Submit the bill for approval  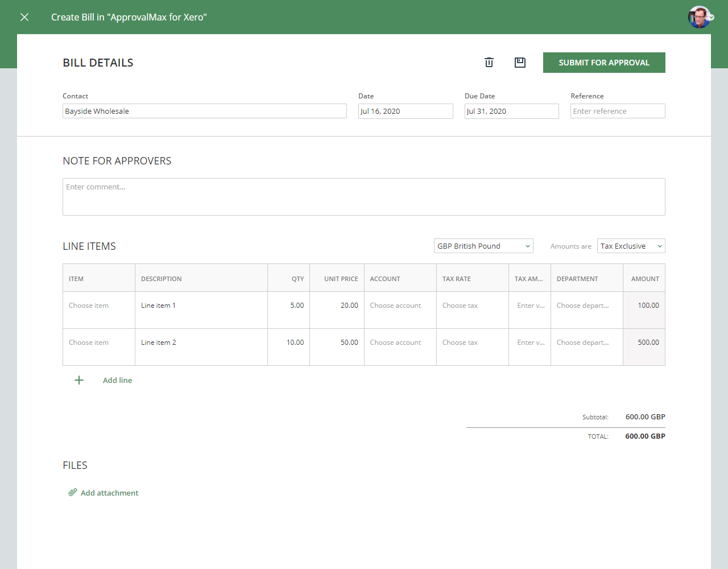click(x=604, y=63)
